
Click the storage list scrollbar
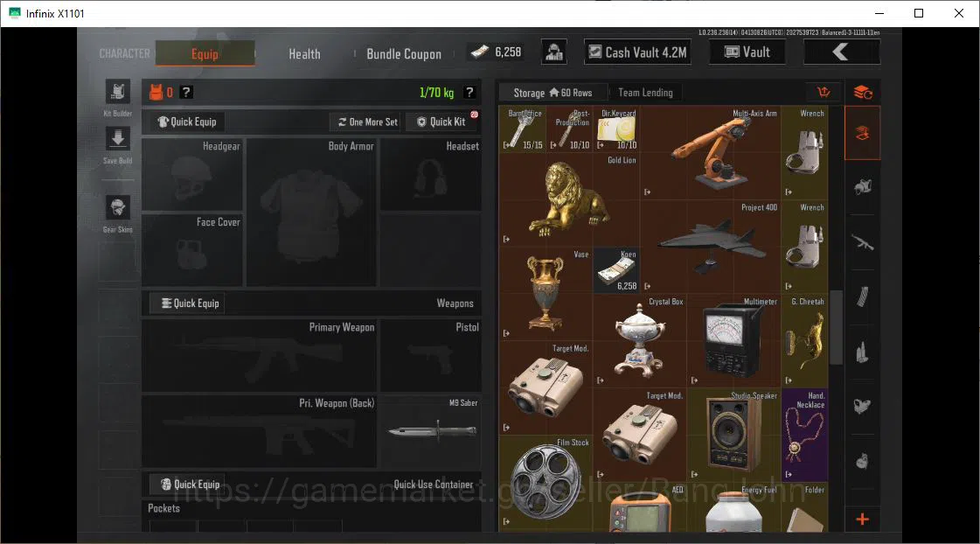[x=836, y=327]
